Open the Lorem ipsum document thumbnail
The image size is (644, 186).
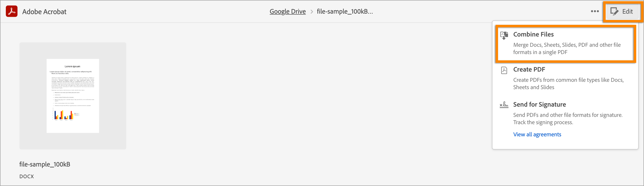[x=73, y=96]
